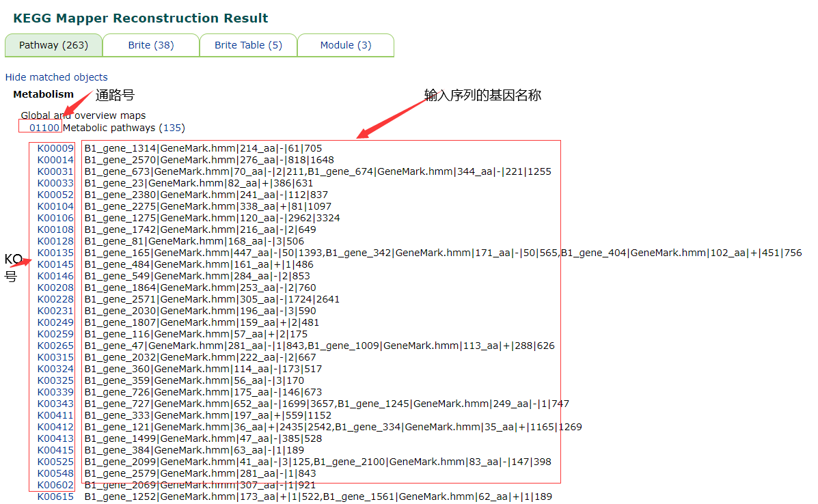This screenshot has height=504, width=818.
Task: Open pathway map 01100 link
Action: coord(44,128)
